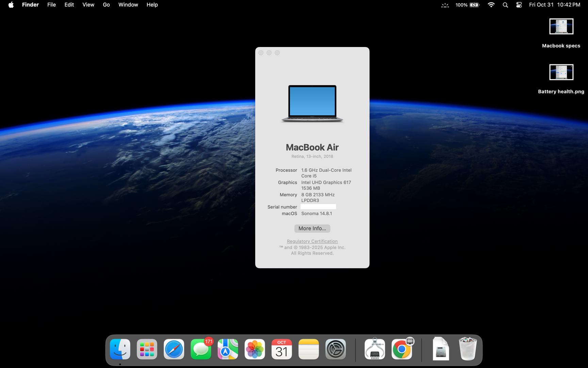588x368 pixels.
Task: Click the Wi-Fi status icon
Action: [491, 5]
